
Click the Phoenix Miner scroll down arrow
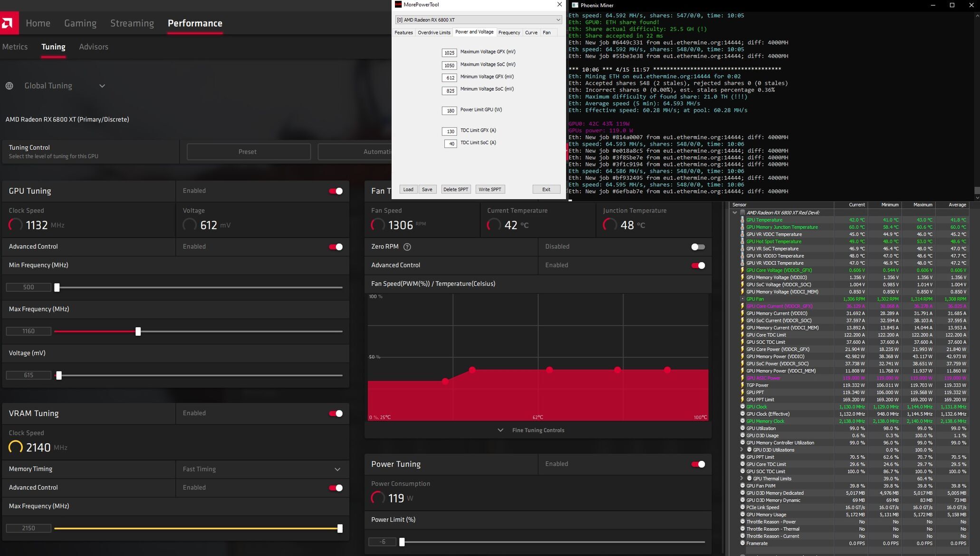[x=977, y=197]
